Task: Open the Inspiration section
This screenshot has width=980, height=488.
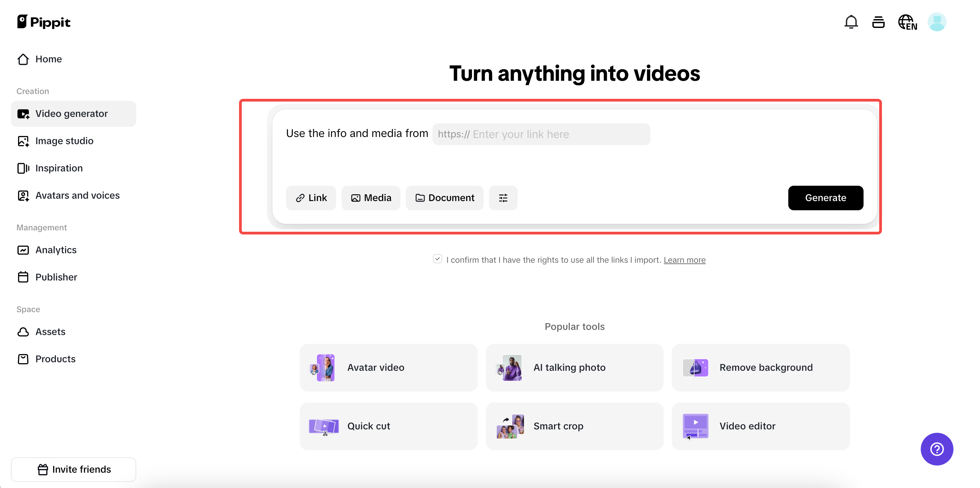Action: point(59,168)
